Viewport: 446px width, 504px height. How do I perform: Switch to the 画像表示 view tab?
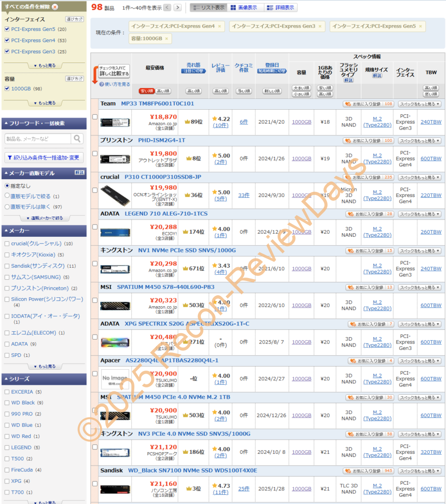pos(246,7)
